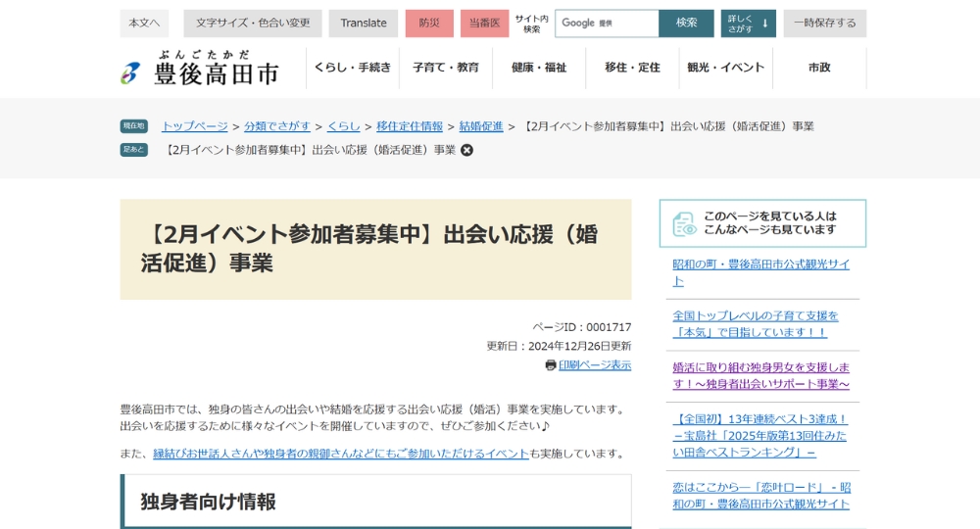The image size is (980, 529).
Task: Jump to main content via 本文へ
Action: tap(144, 24)
